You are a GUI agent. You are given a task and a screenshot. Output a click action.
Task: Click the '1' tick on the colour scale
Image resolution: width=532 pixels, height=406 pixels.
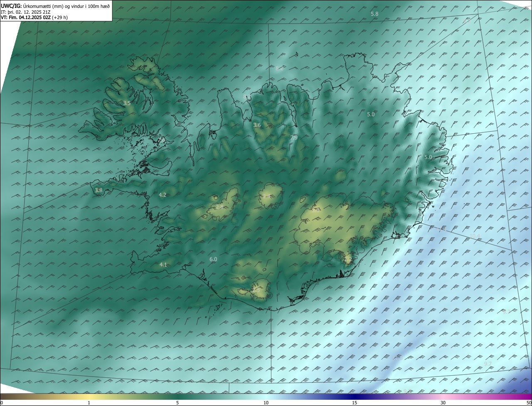point(89,403)
